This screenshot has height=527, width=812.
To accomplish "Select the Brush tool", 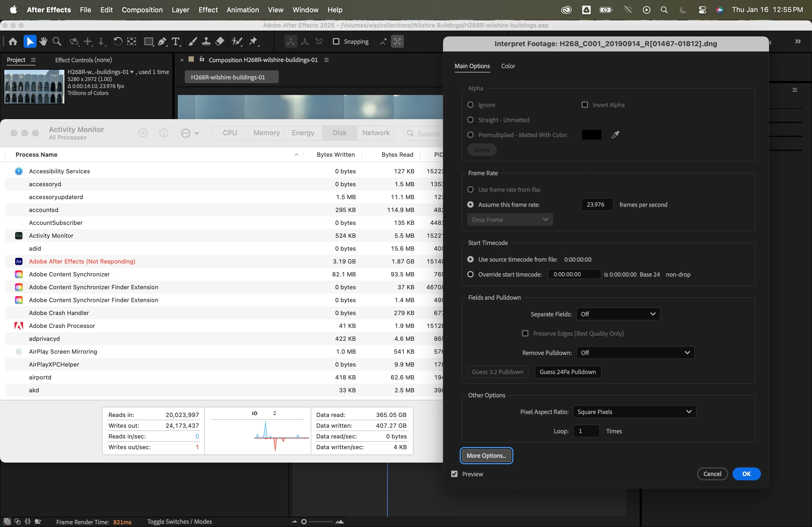I will (193, 42).
